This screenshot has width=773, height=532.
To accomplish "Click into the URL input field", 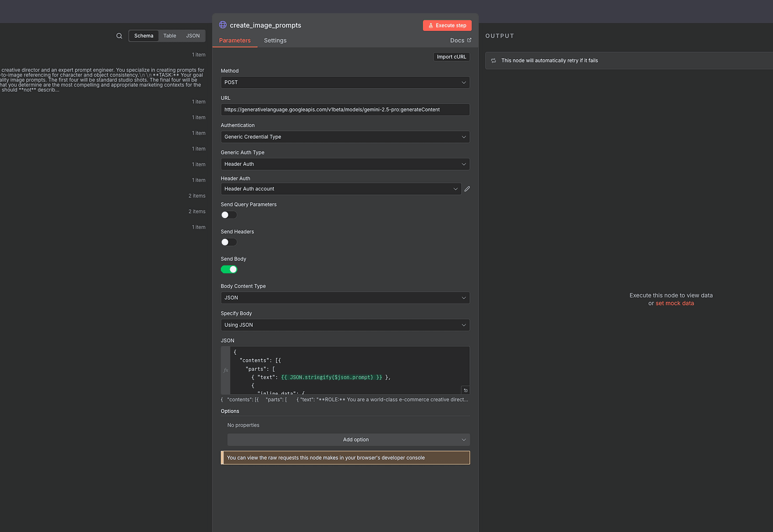I will click(x=345, y=110).
